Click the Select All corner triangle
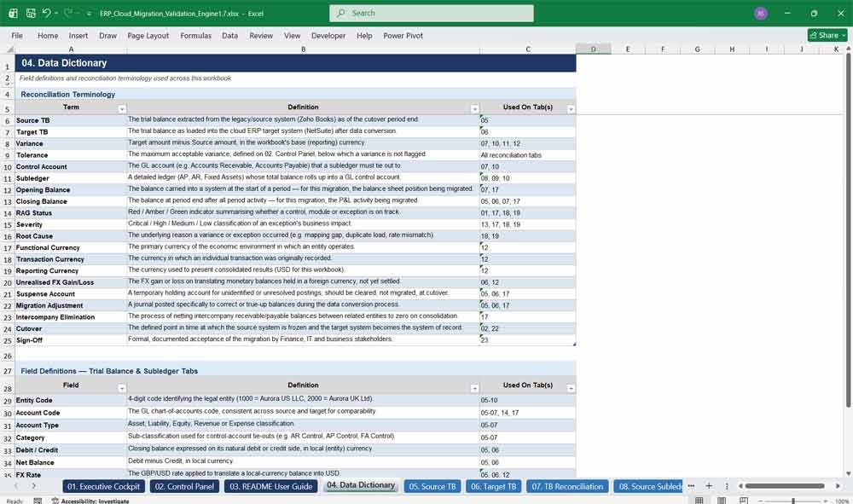853x504 pixels. 9,49
